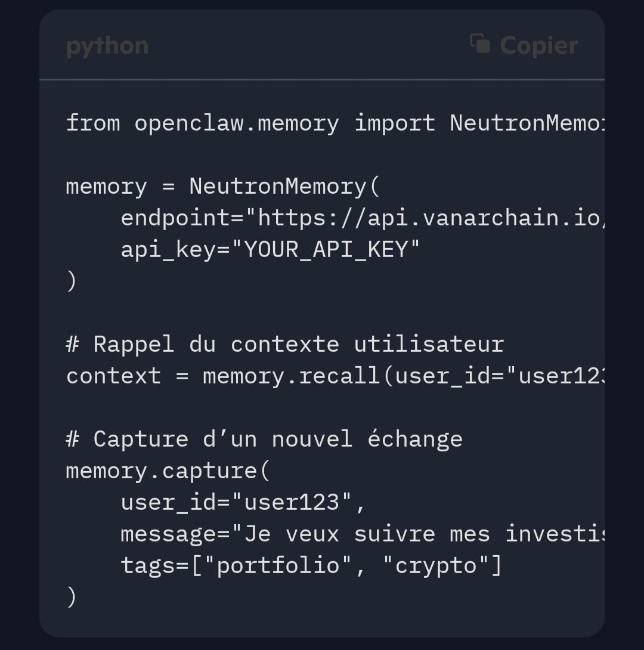Click the copy icon beside Copier
Screen dimensions: 644x650
pyautogui.click(x=480, y=44)
